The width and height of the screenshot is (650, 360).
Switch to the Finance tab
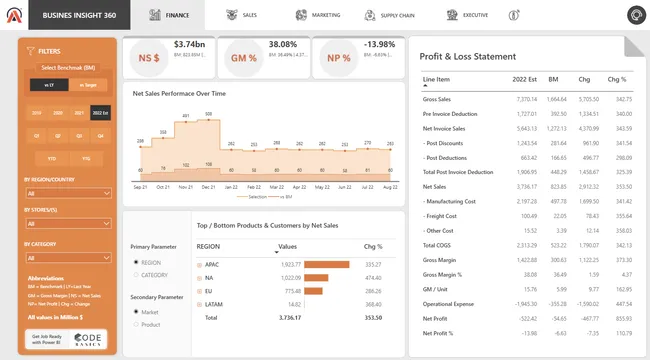[x=168, y=15]
